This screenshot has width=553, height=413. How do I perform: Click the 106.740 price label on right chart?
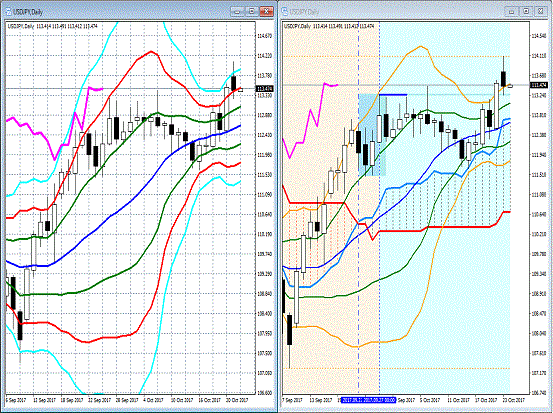click(x=539, y=393)
